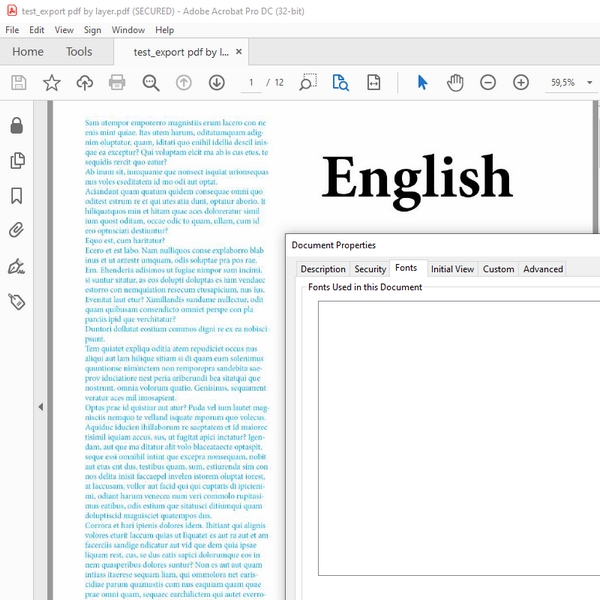Viewport: 600px width, 600px height.
Task: Open the page thumbnails panel
Action: [17, 160]
